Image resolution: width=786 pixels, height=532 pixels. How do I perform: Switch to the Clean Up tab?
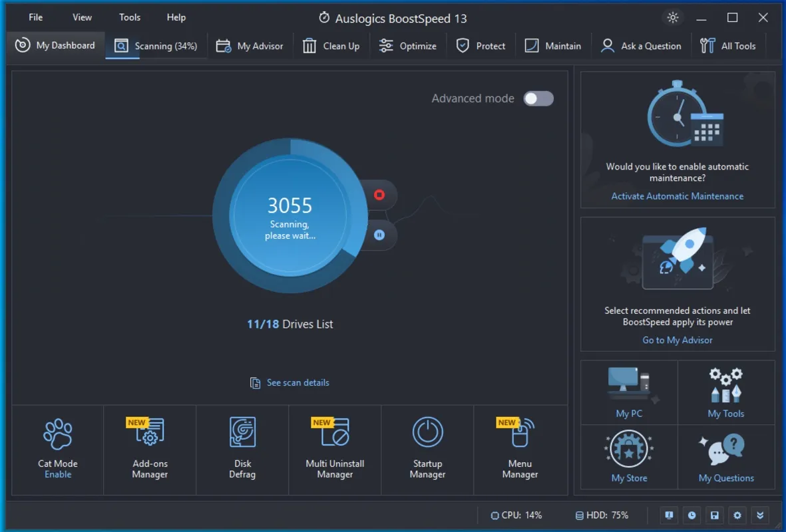pos(331,46)
